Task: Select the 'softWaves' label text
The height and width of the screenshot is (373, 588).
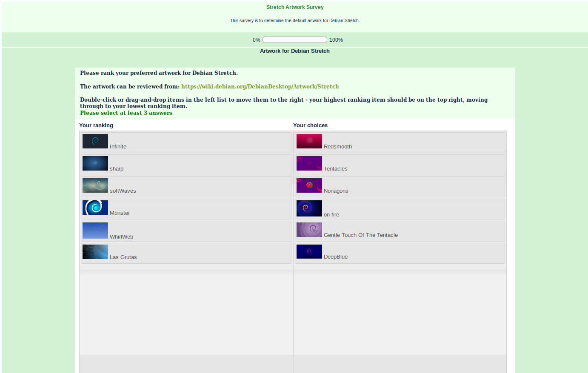Action: (x=123, y=191)
